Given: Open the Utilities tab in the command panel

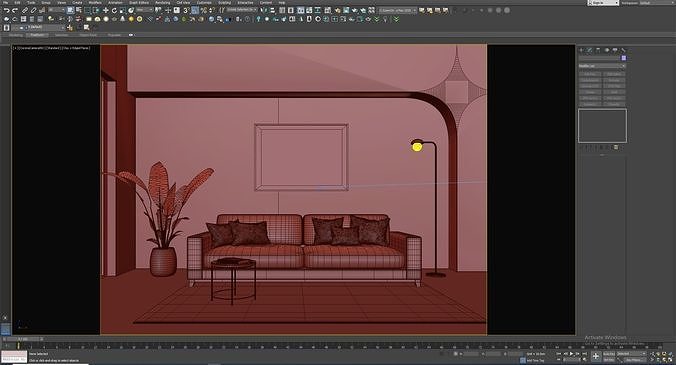Looking at the screenshot, I should 623,50.
